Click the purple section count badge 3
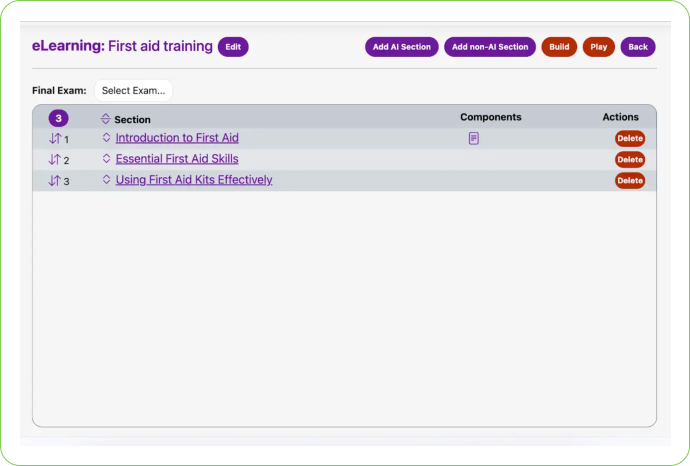 59,118
